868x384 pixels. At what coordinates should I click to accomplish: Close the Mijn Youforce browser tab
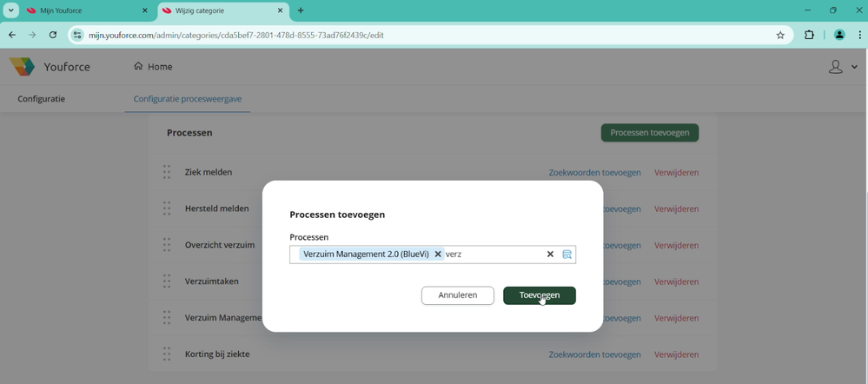(145, 10)
